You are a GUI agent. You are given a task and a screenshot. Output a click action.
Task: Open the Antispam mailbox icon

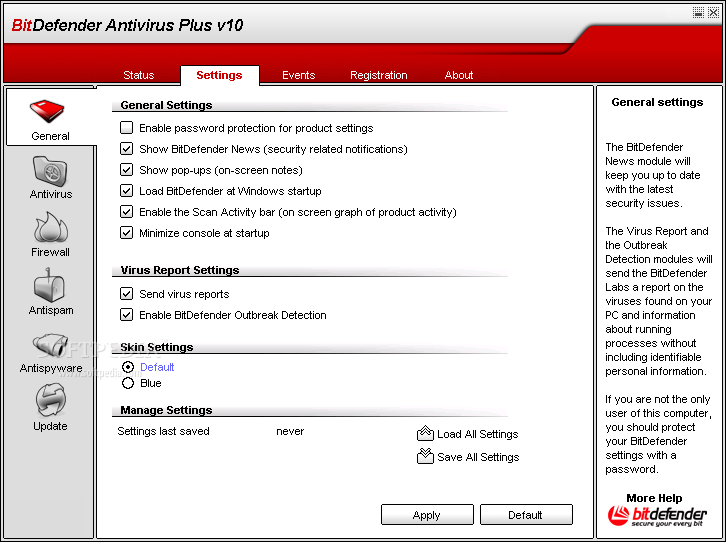50,285
